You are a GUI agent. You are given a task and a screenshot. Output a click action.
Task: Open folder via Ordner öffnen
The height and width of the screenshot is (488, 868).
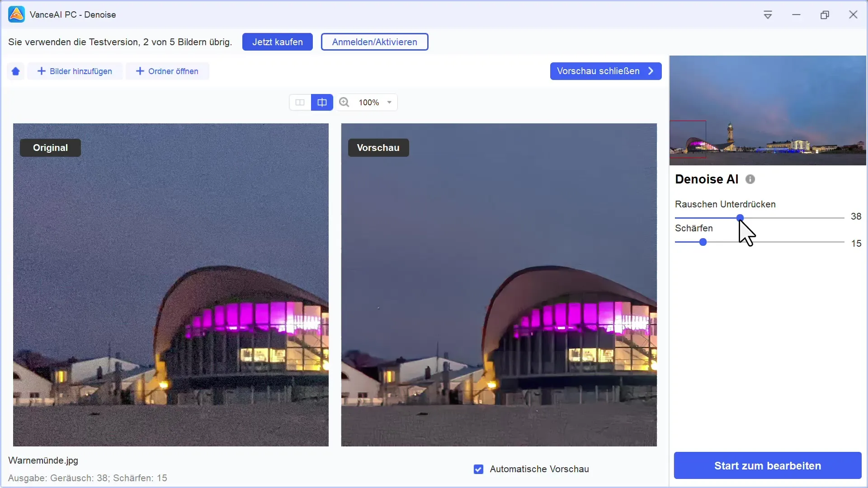(x=167, y=71)
